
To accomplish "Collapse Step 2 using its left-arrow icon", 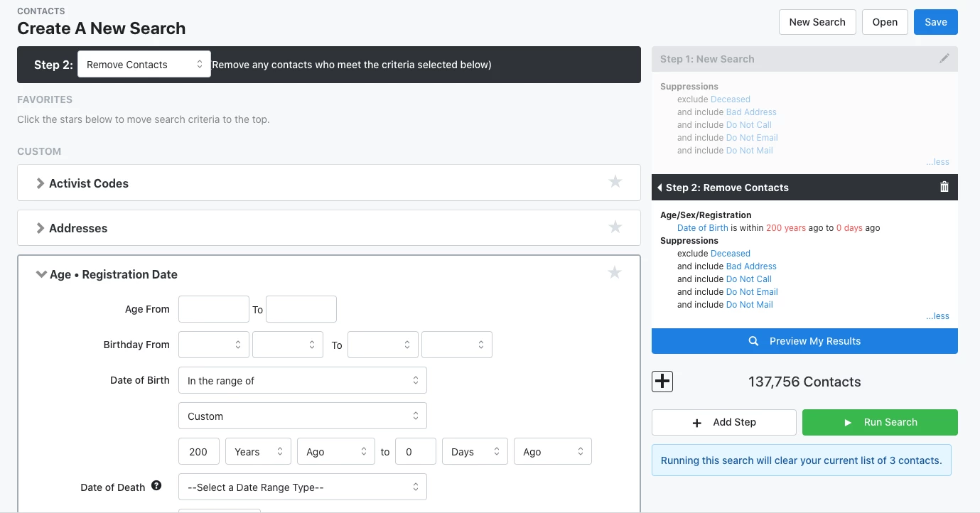I will 660,187.
